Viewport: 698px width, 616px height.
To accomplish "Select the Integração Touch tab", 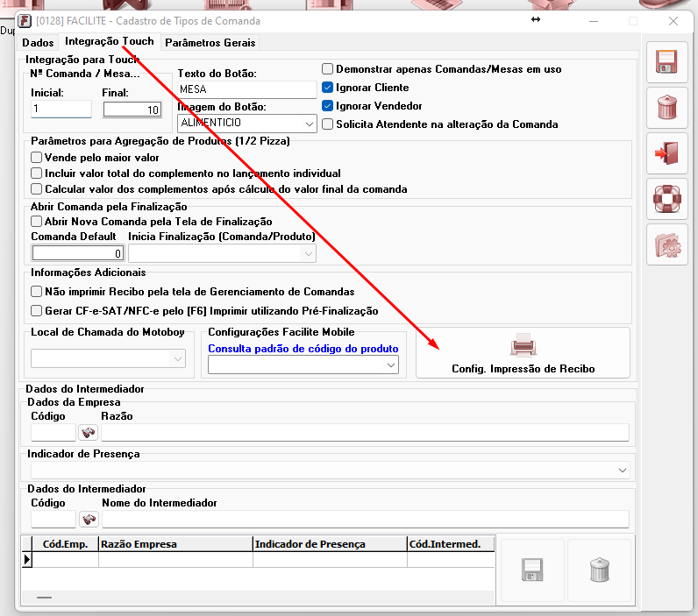I will click(109, 41).
